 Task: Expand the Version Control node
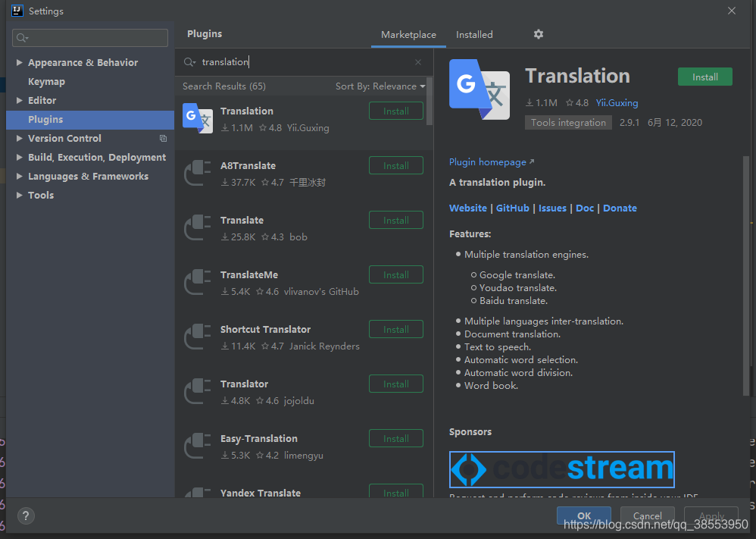[19, 139]
